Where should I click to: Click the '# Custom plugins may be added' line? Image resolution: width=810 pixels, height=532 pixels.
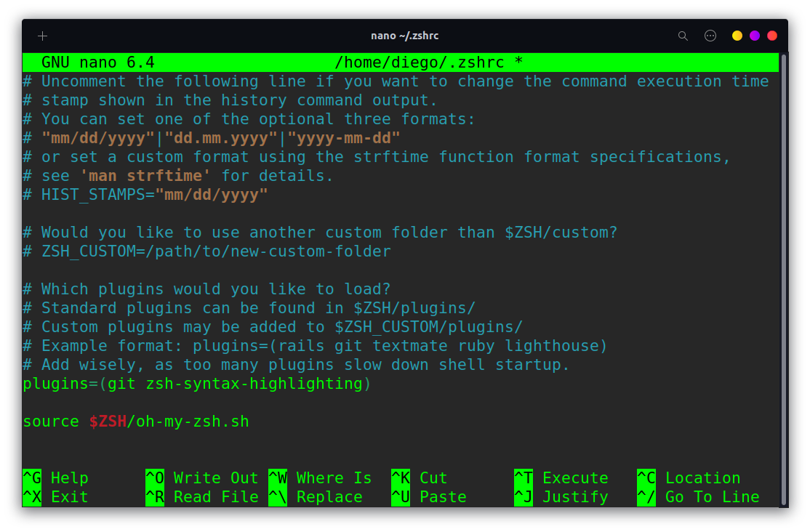[273, 327]
